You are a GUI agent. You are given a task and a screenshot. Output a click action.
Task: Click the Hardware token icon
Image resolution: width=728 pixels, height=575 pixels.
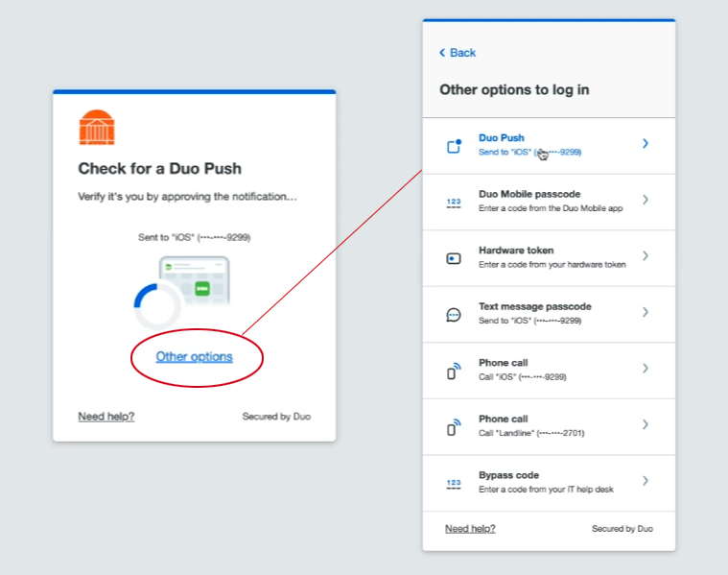[x=455, y=258]
